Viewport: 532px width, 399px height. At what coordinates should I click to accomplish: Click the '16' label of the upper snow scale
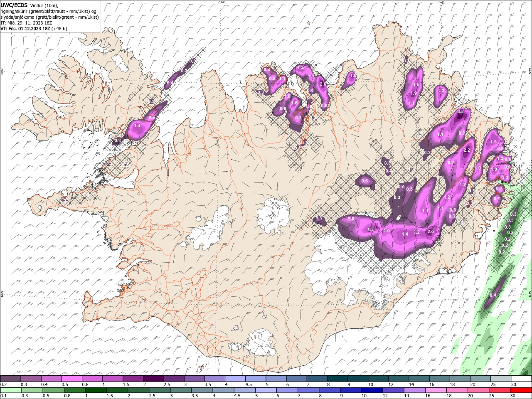coord(432,384)
